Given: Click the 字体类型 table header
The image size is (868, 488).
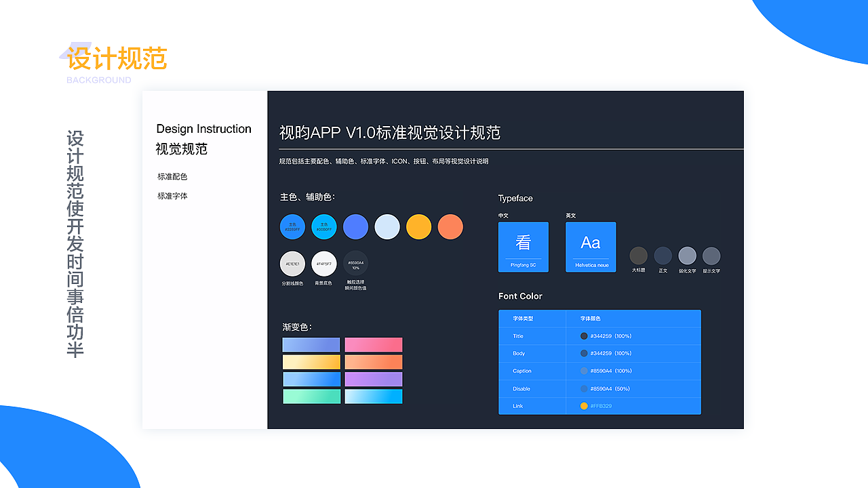Looking at the screenshot, I should tap(523, 319).
